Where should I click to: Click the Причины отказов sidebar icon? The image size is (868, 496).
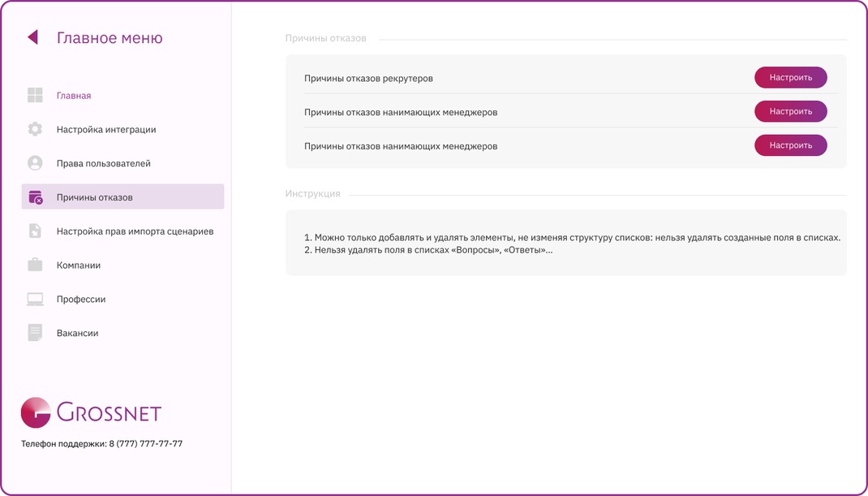tap(36, 197)
